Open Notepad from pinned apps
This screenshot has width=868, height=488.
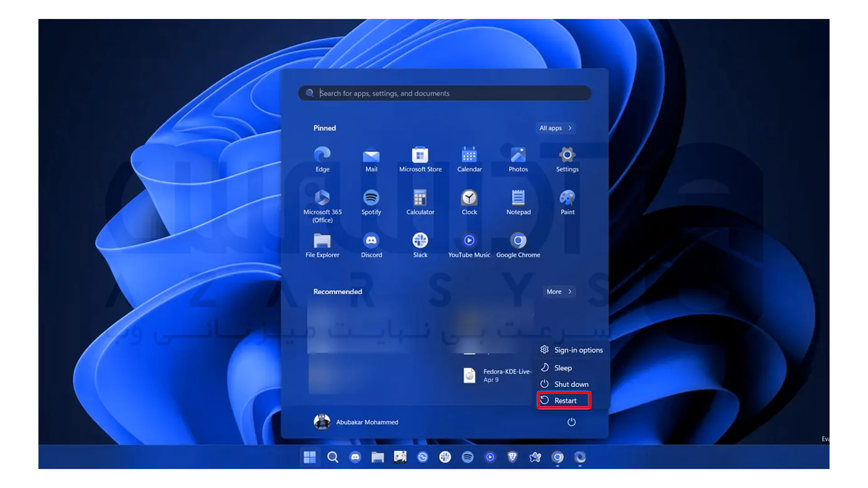(519, 202)
